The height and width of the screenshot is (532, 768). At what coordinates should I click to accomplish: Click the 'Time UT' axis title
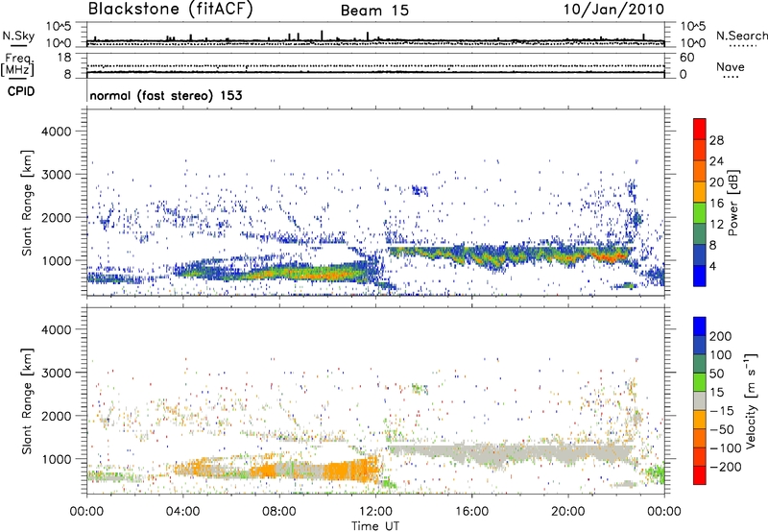(x=375, y=526)
